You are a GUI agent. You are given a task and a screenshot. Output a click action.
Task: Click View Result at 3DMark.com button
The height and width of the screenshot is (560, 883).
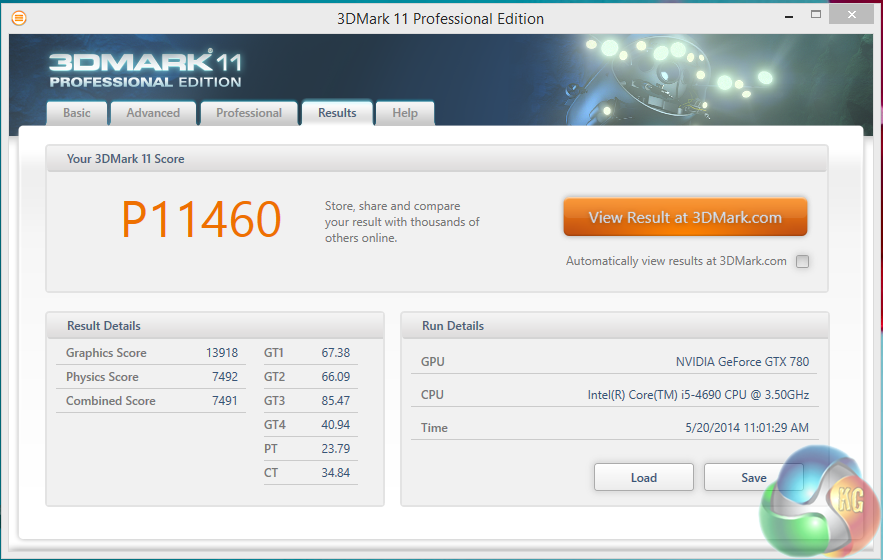(x=685, y=217)
